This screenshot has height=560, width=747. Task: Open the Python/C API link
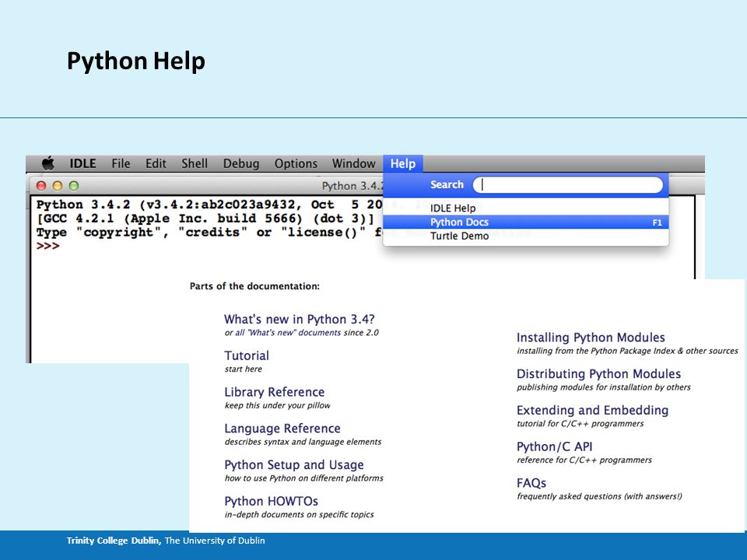555,446
